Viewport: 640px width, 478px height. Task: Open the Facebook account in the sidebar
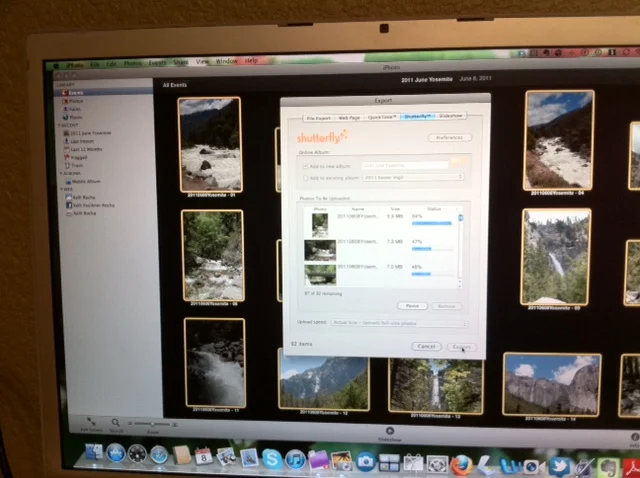[90, 205]
